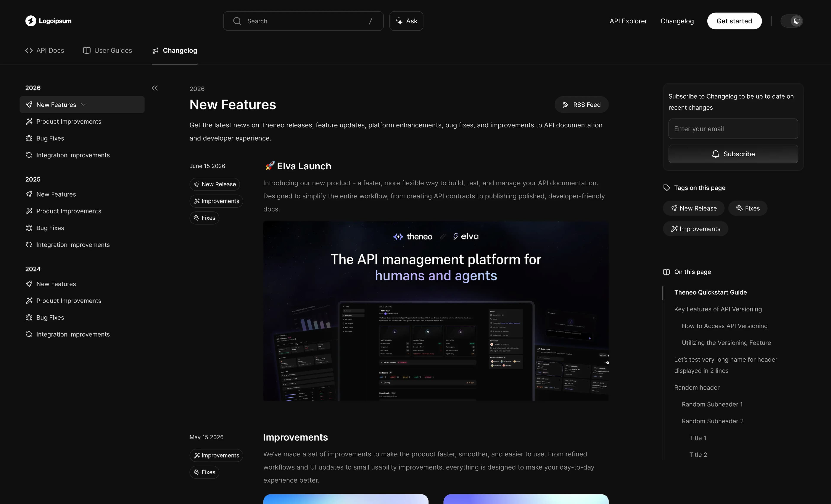Image resolution: width=831 pixels, height=504 pixels.
Task: Click the May 15 2026 date
Action: [206, 437]
